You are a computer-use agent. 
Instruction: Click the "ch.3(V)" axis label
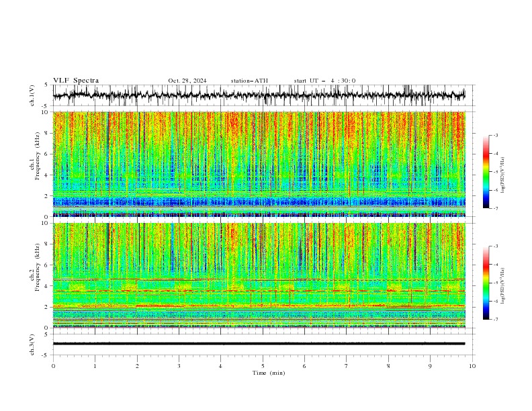[x=32, y=345]
